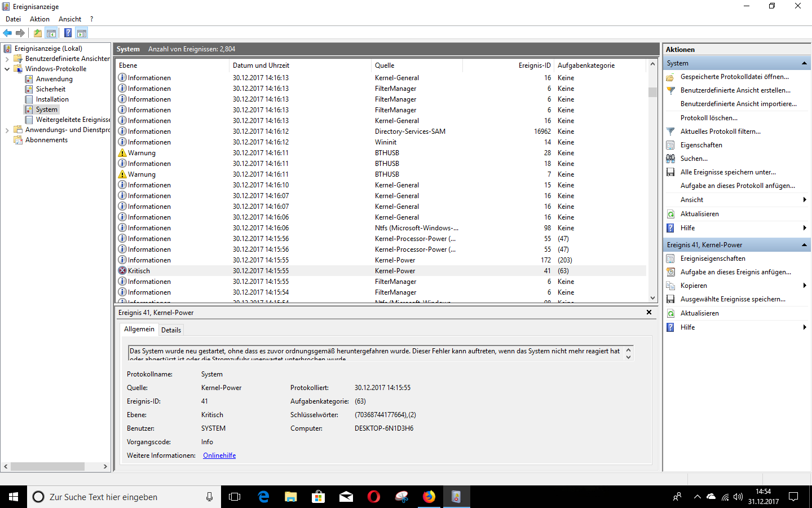Click Aufgabe an dieses Ereignis anfügen

(x=736, y=272)
